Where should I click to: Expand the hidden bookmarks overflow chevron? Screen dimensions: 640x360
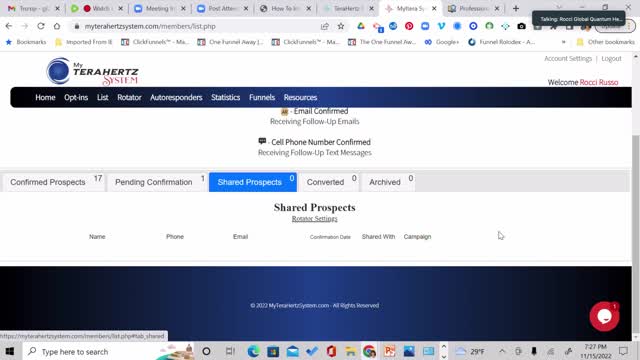(563, 42)
